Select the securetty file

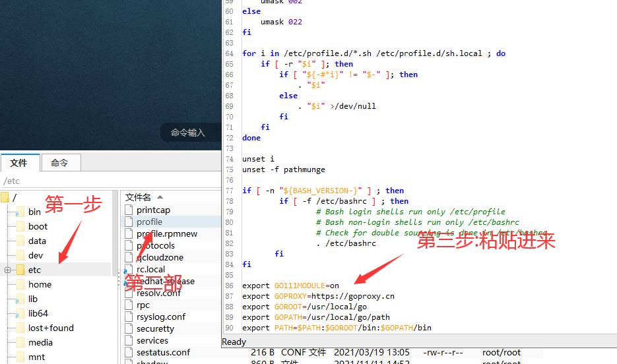156,328
